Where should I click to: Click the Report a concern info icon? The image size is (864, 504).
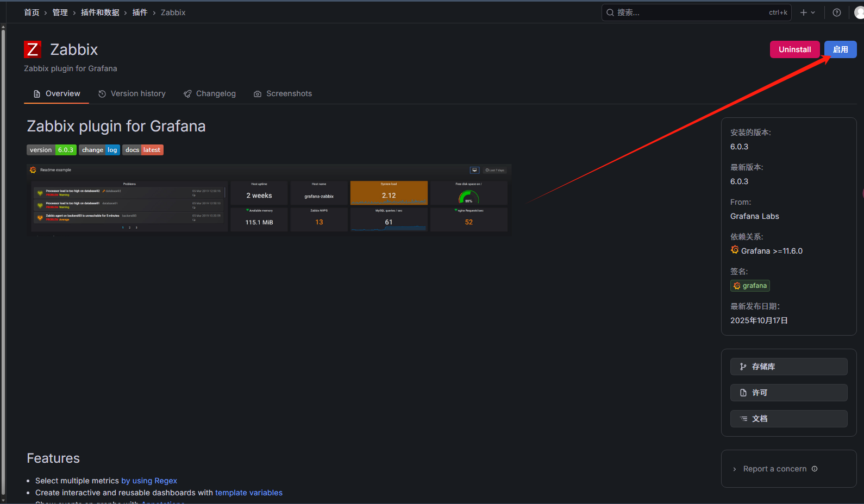pyautogui.click(x=815, y=469)
